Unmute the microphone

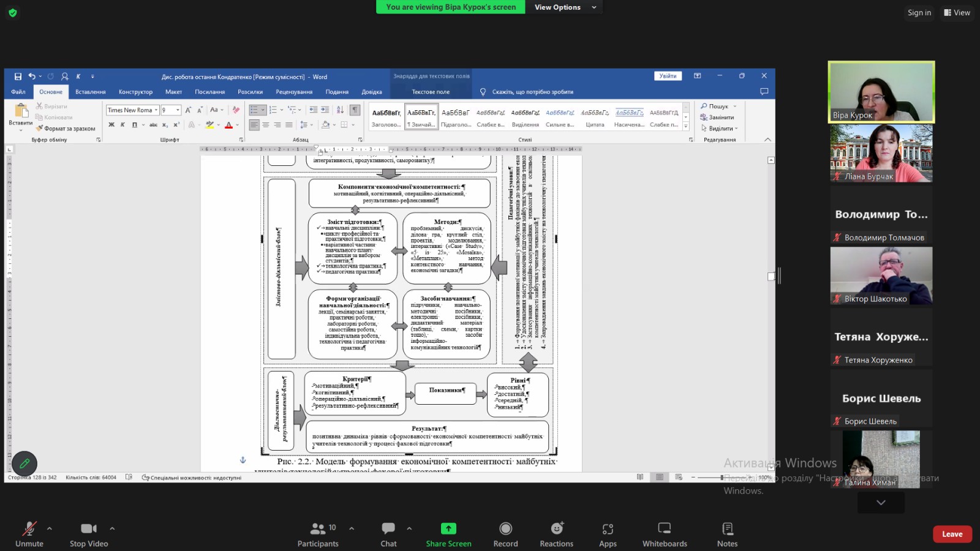(x=29, y=529)
